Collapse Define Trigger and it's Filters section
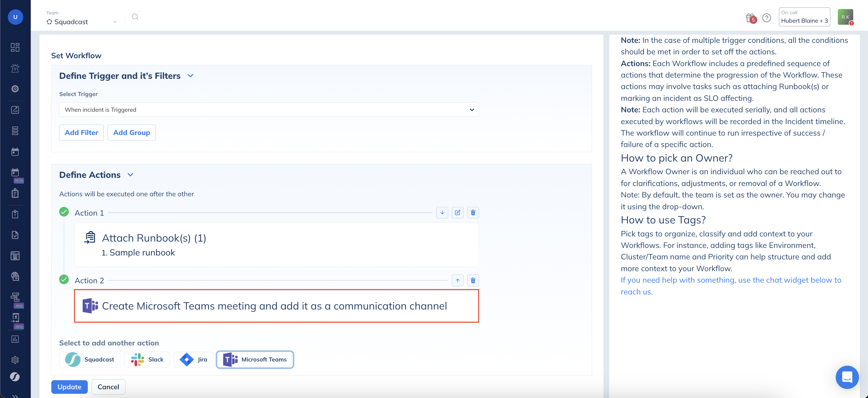This screenshot has height=398, width=868. 190,75
